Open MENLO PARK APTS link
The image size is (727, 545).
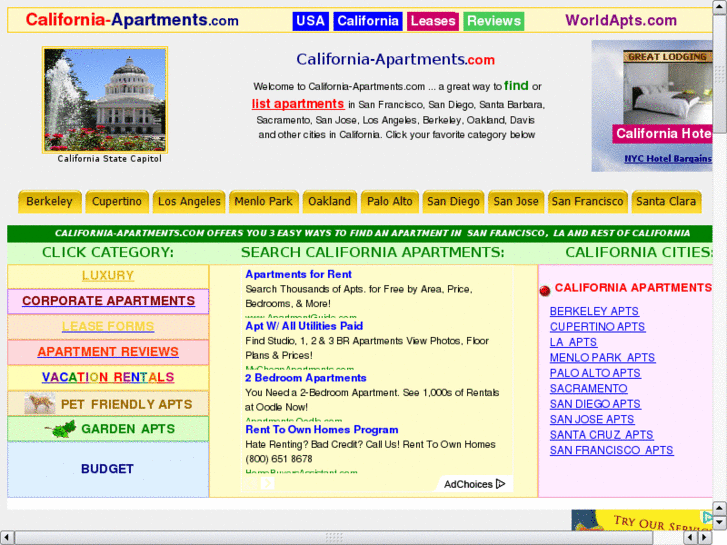[x=602, y=358]
